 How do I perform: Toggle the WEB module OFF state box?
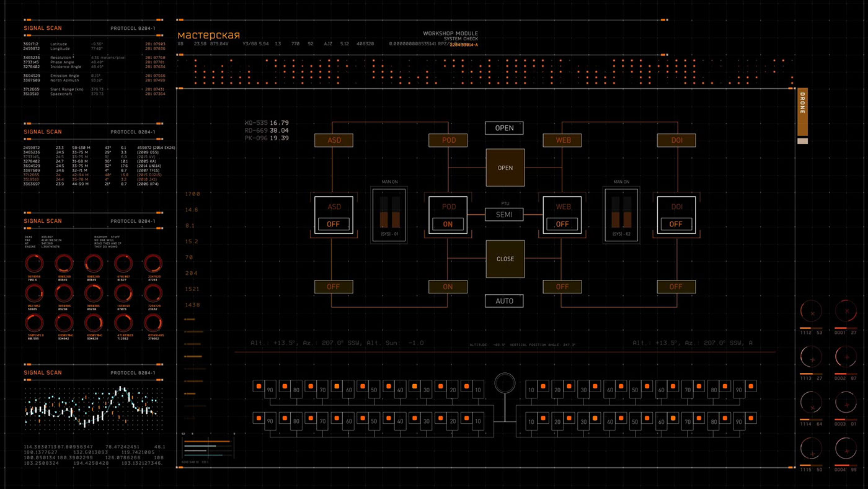(x=562, y=225)
